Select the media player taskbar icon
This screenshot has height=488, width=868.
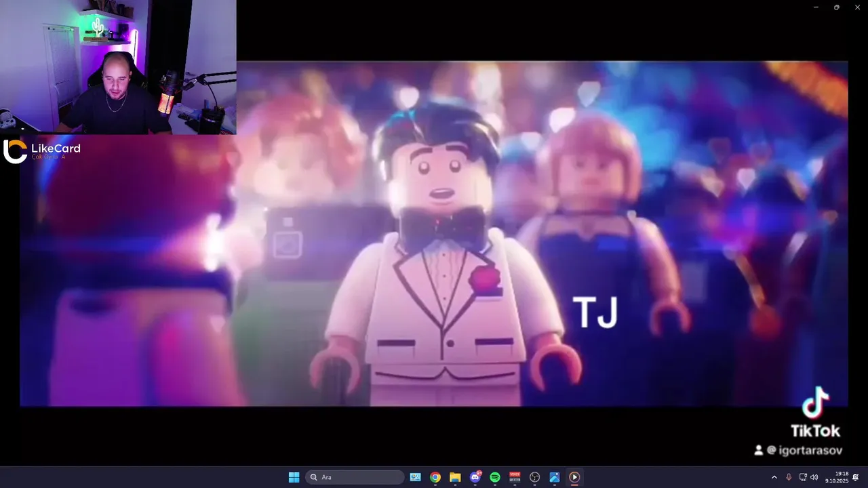coord(574,477)
